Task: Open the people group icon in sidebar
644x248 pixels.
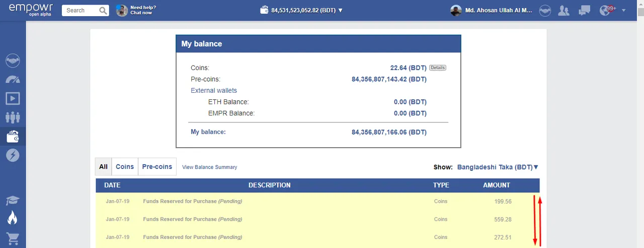Action: pyautogui.click(x=13, y=117)
